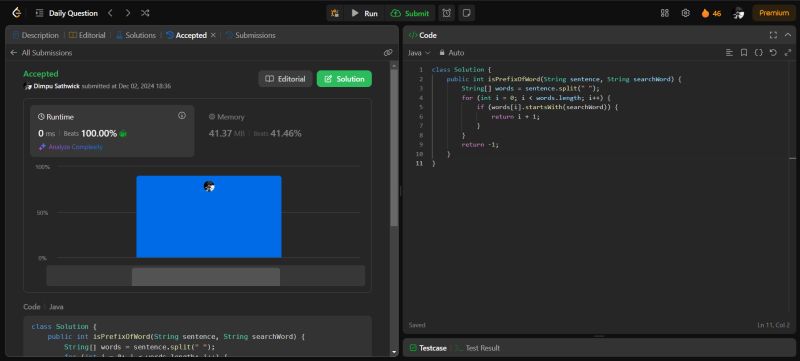
Task: Open the Premium subscription button
Action: coord(773,13)
